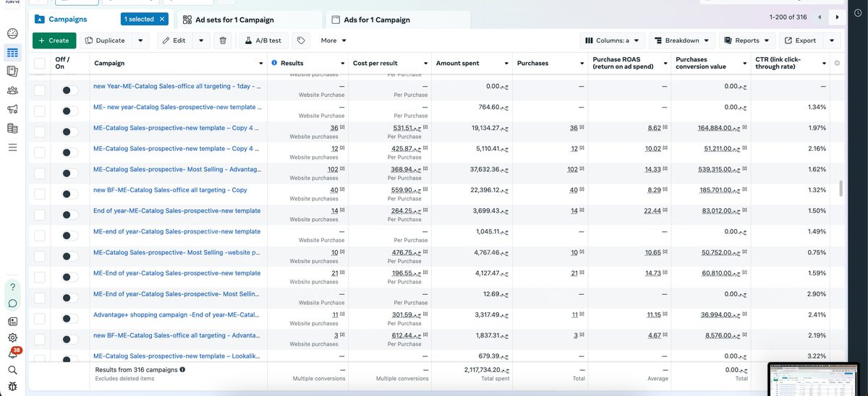
Task: Click the A/B test button
Action: [x=263, y=40]
